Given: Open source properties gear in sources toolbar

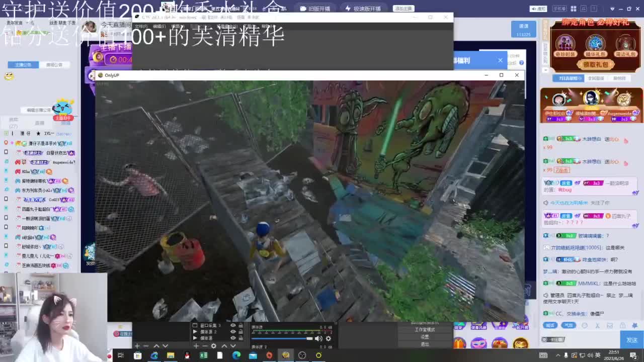Looking at the screenshot, I should click(214, 346).
